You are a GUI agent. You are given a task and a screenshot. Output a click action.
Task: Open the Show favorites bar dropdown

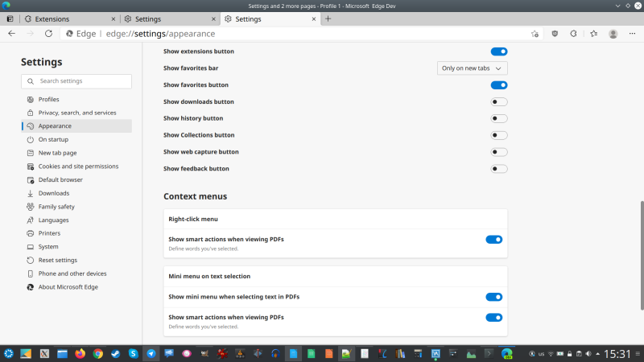point(472,68)
